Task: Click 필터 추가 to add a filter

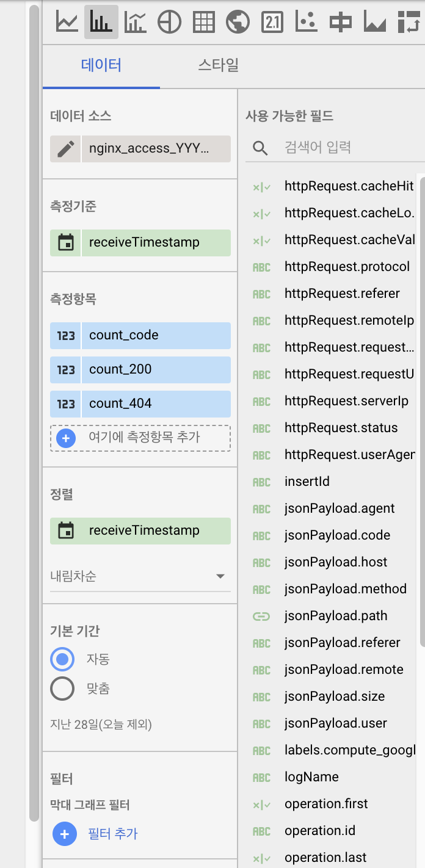Action: coord(113,834)
